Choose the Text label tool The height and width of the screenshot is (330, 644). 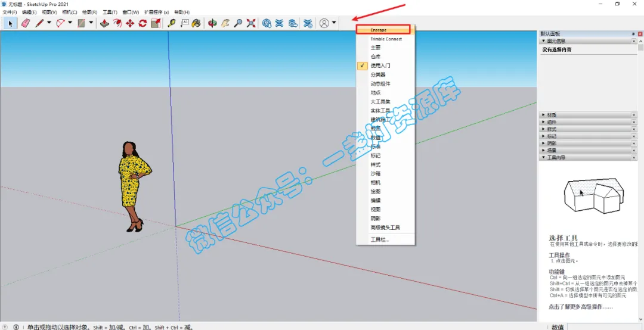coord(184,23)
